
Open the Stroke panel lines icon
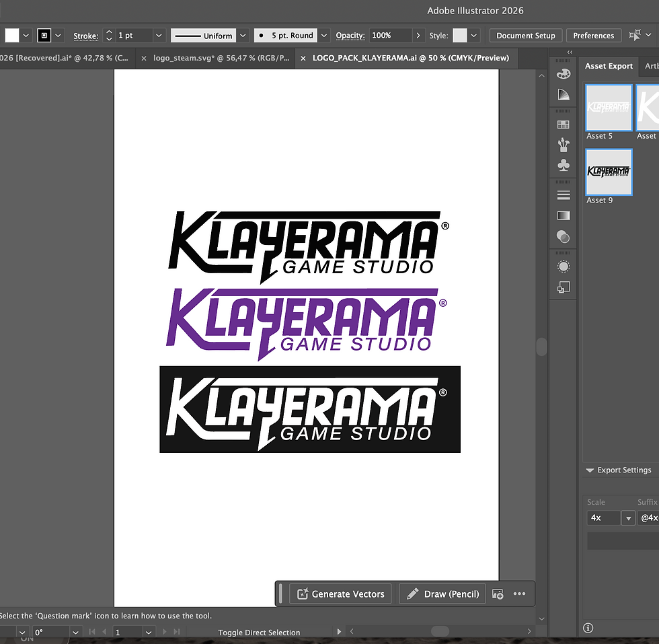564,195
